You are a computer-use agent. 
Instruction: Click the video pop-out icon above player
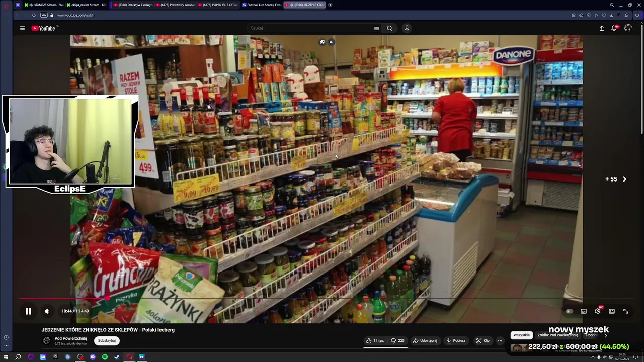tap(322, 42)
